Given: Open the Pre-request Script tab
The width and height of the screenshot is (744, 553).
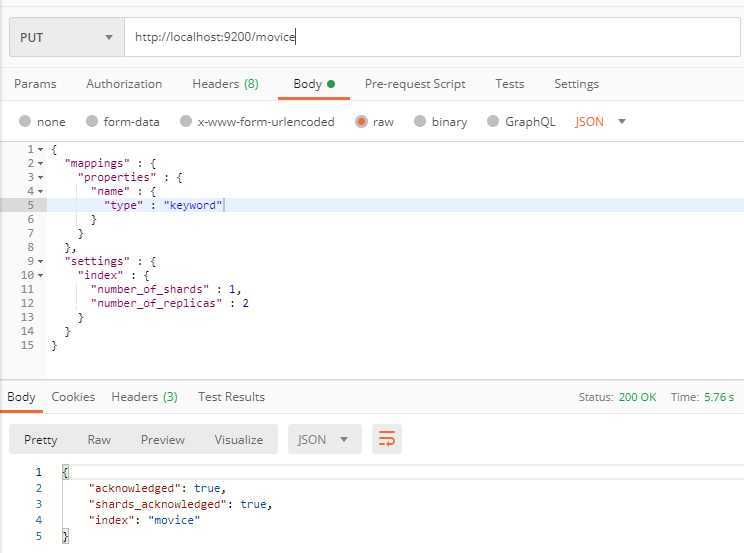Looking at the screenshot, I should 415,84.
